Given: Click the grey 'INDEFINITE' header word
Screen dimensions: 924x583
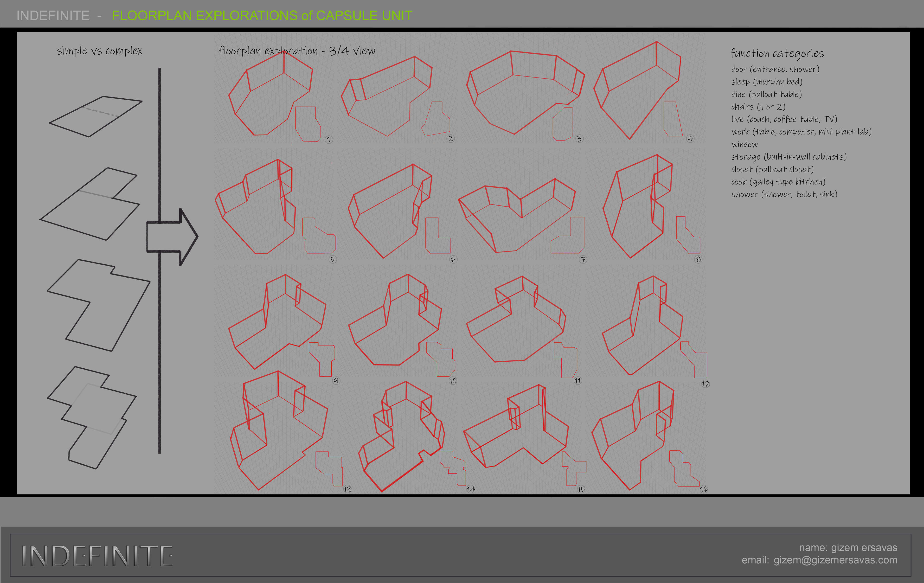Looking at the screenshot, I should 53,16.
